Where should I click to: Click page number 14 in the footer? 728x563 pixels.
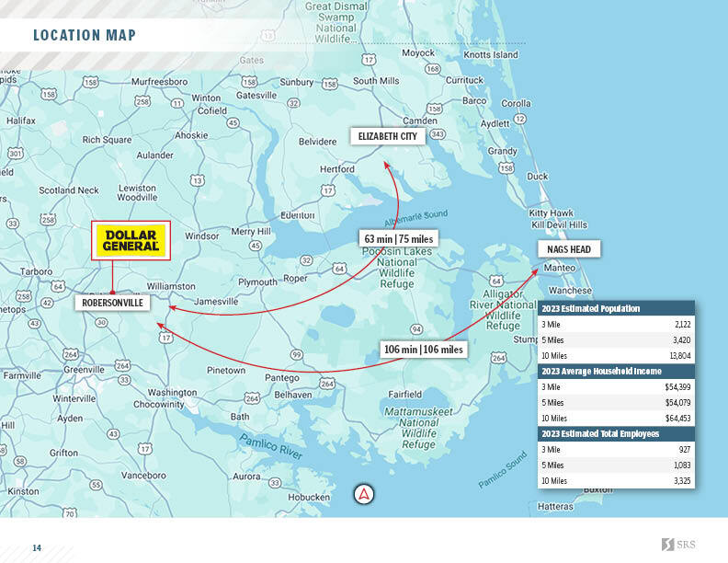pos(37,548)
